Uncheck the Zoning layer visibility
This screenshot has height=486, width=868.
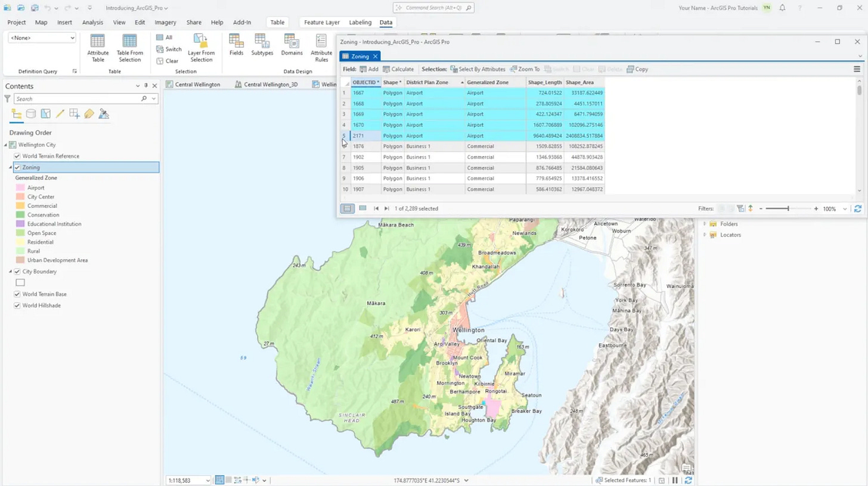[17, 168]
